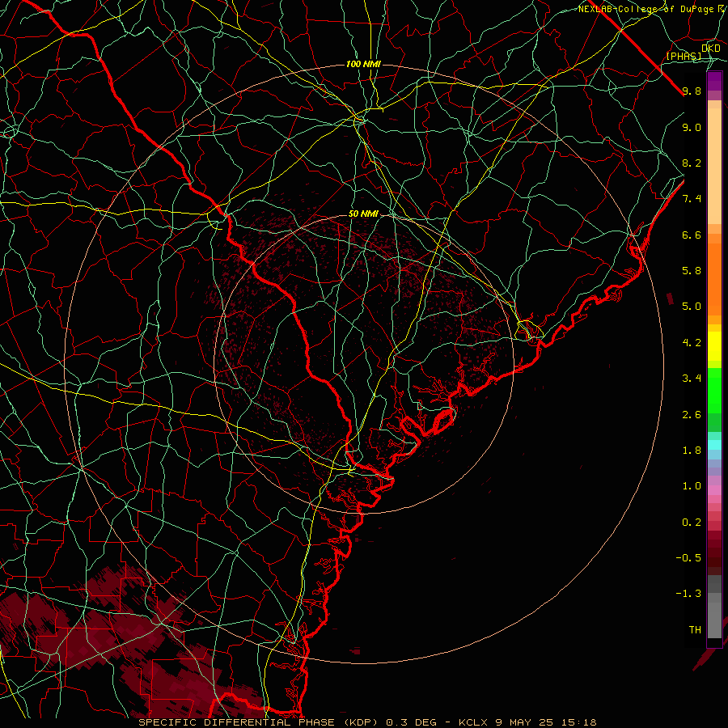Click the 2.6 scale value
The height and width of the screenshot is (728, 728).
pos(692,415)
